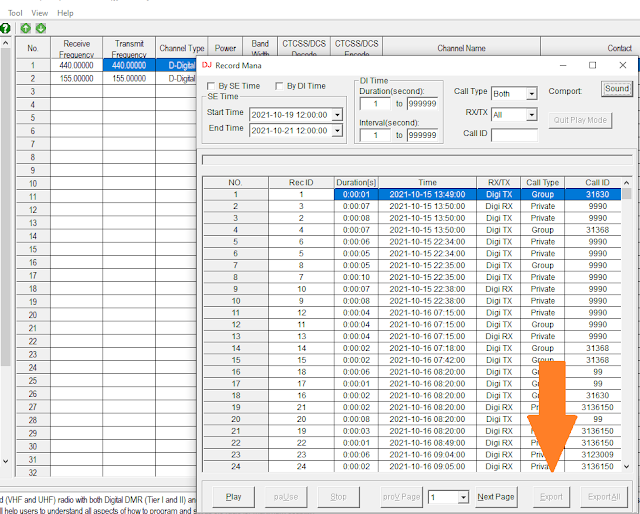The height and width of the screenshot is (514, 640).
Task: Click the green down-arrow toolbar icon
Action: tap(41, 28)
